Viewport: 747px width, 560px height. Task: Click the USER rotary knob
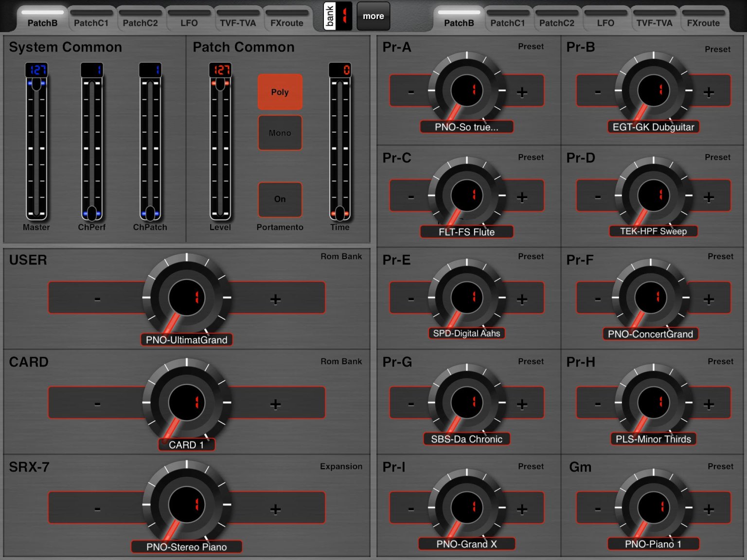click(187, 297)
